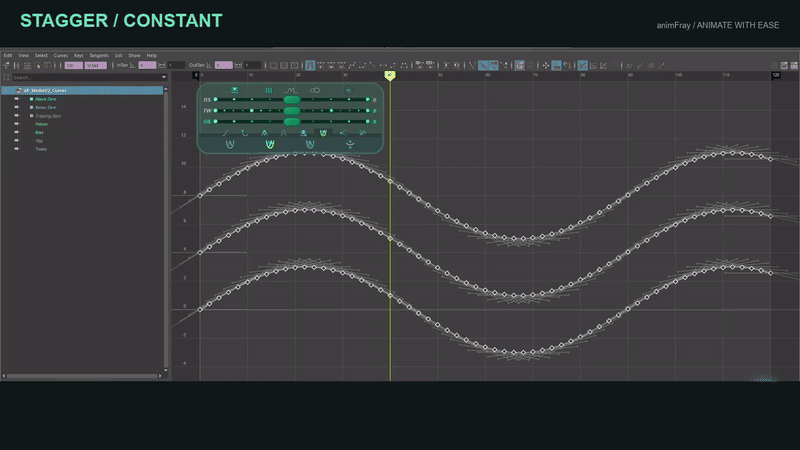Click the infinity loop icon in animFray panel

click(x=315, y=90)
